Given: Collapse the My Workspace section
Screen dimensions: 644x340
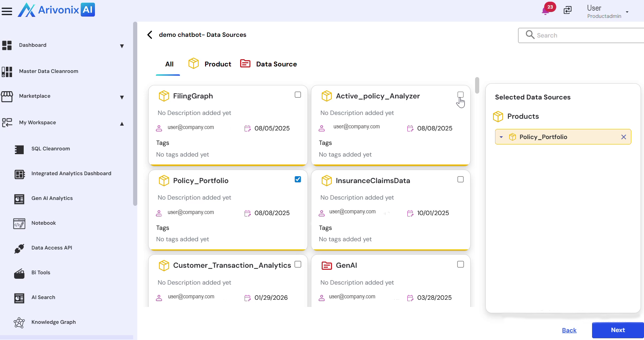Looking at the screenshot, I should click(x=122, y=124).
